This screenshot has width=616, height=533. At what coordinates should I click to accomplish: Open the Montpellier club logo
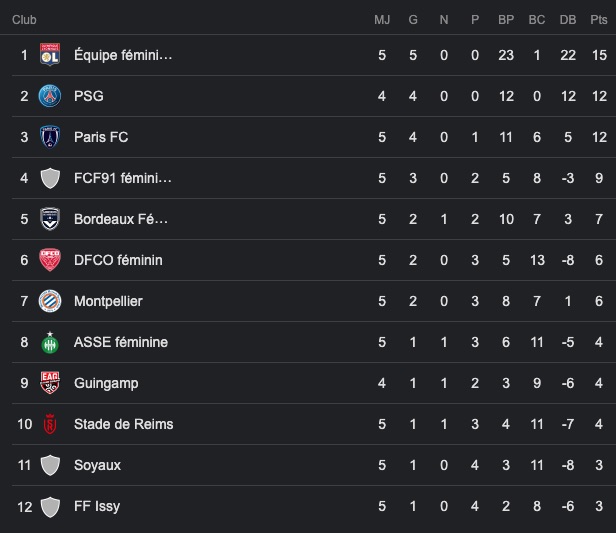[50, 301]
